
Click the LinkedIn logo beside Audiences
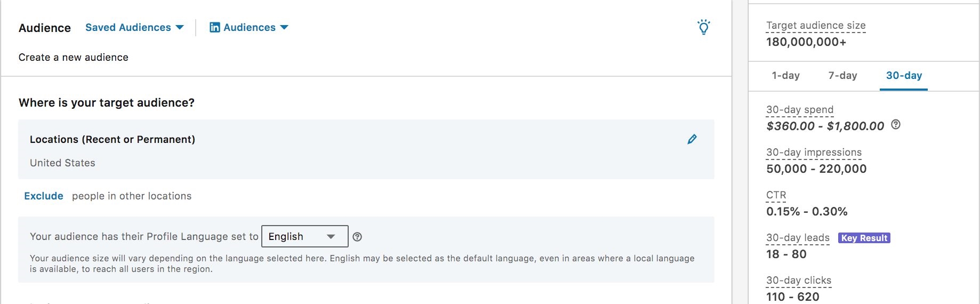215,28
